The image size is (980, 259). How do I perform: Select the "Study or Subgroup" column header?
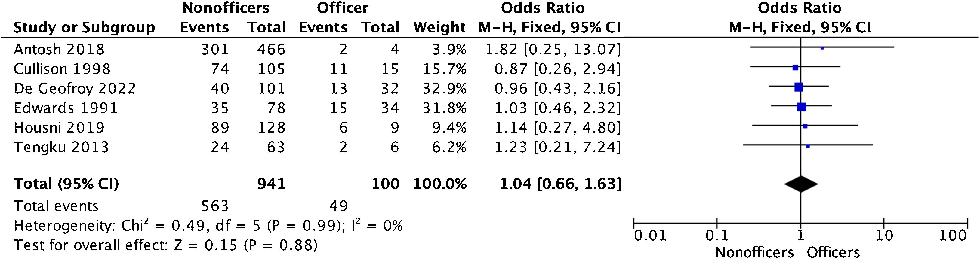click(x=84, y=27)
